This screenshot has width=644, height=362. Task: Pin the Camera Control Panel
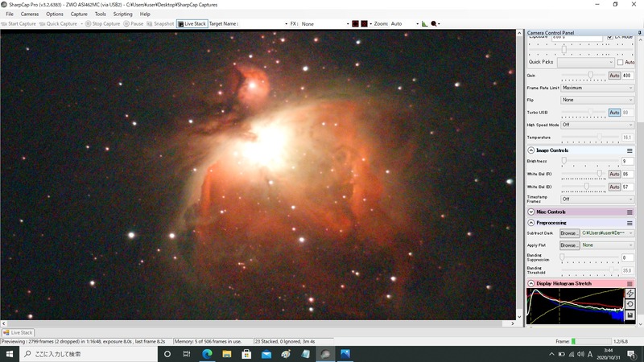pyautogui.click(x=639, y=32)
